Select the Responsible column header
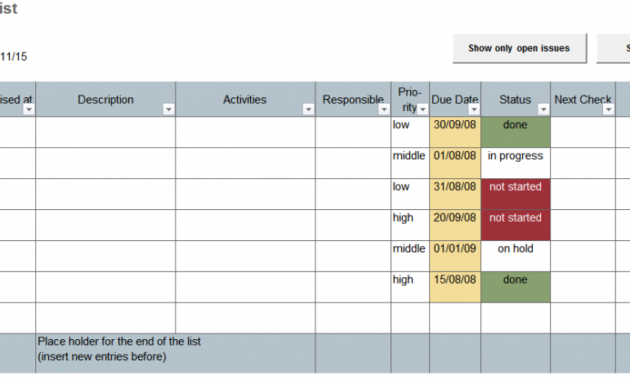This screenshot has width=630, height=380. [353, 100]
